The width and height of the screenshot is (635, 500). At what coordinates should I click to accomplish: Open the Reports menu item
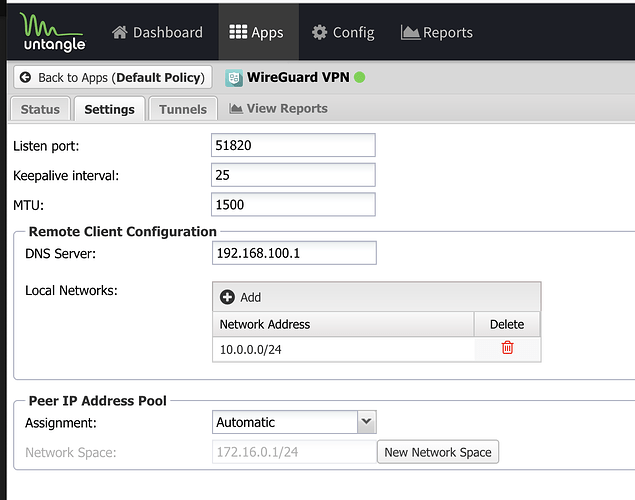(437, 32)
